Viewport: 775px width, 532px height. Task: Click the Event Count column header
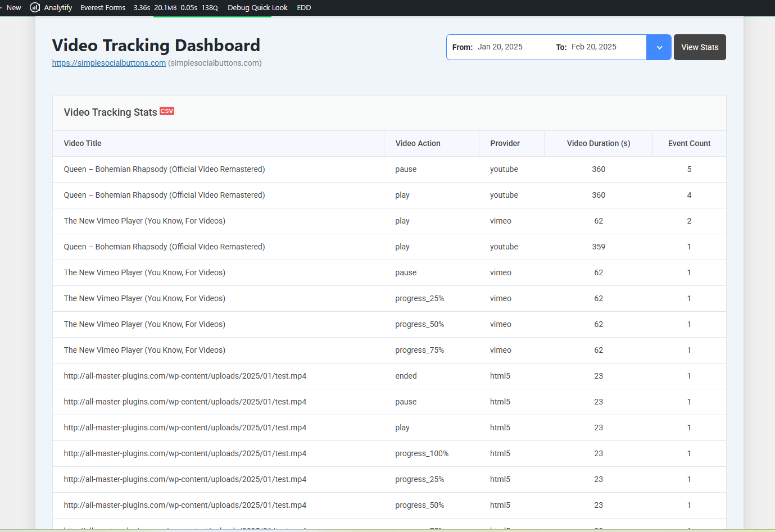coord(689,143)
